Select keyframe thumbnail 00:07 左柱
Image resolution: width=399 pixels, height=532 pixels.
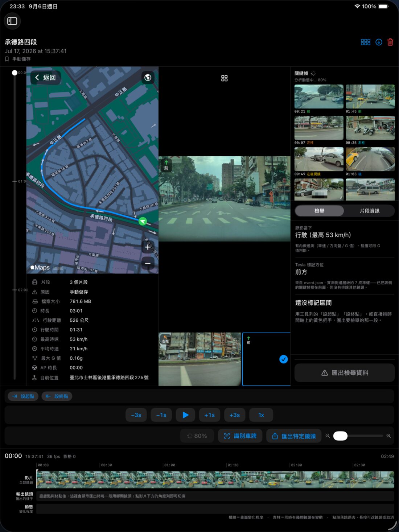tap(319, 128)
